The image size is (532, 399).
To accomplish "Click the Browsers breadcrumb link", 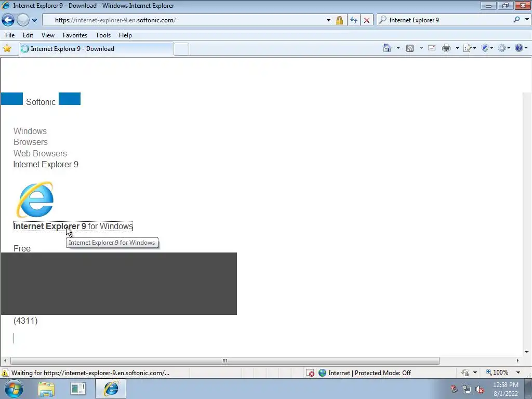I will 31,142.
